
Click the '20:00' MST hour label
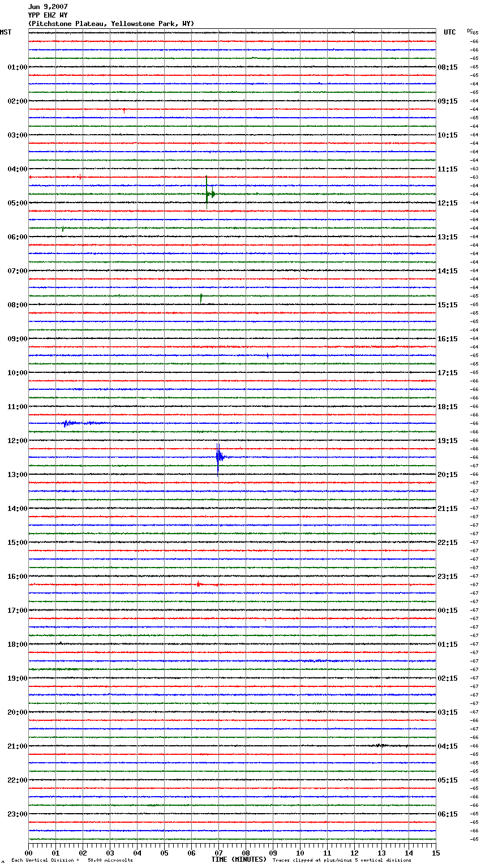[x=18, y=712]
